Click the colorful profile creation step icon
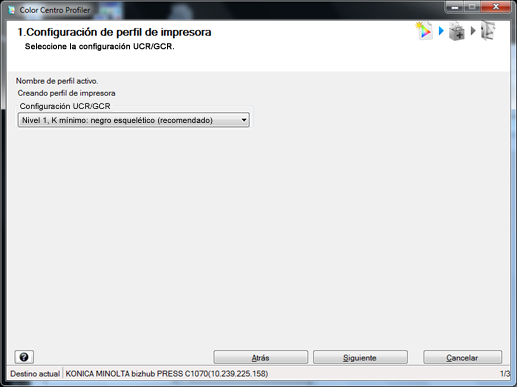The height and width of the screenshot is (387, 517). [424, 31]
